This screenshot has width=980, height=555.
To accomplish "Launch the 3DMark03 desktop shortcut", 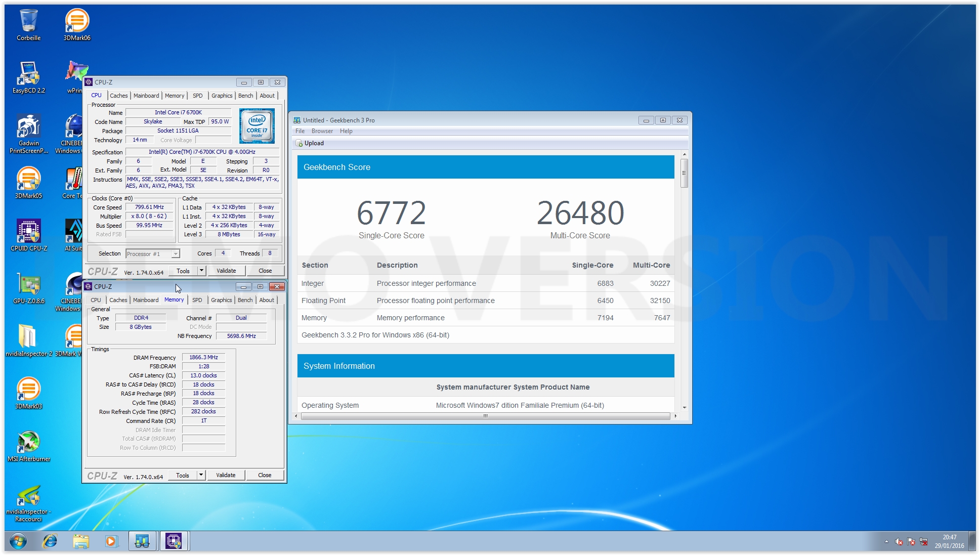I will [x=28, y=394].
